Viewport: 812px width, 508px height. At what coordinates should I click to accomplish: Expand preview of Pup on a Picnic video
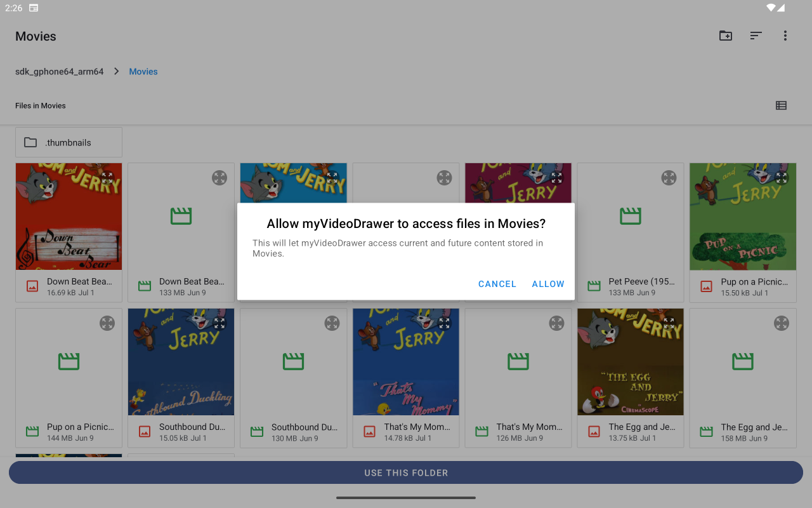click(x=107, y=323)
